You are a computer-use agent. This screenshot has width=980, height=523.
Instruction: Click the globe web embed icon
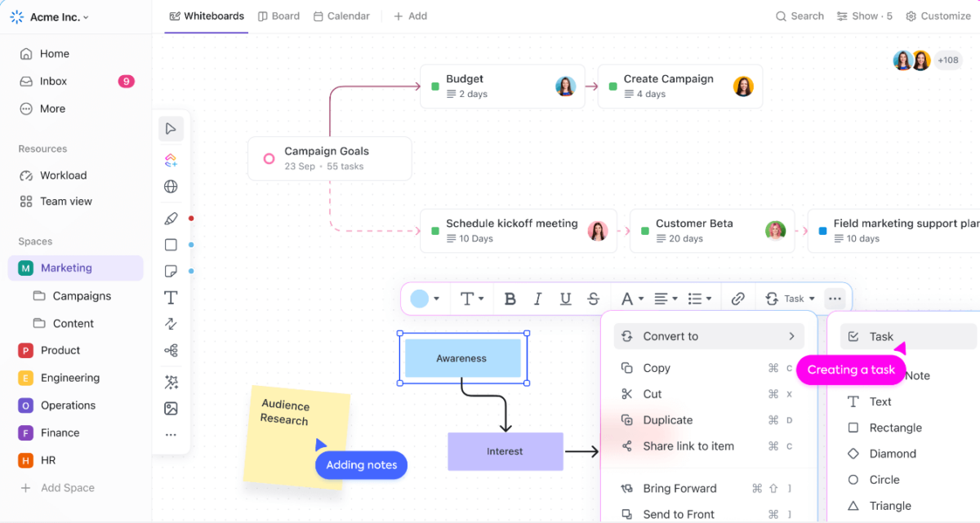pos(171,187)
